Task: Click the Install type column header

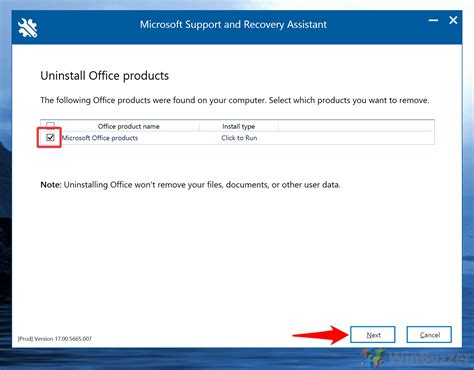Action: [239, 126]
